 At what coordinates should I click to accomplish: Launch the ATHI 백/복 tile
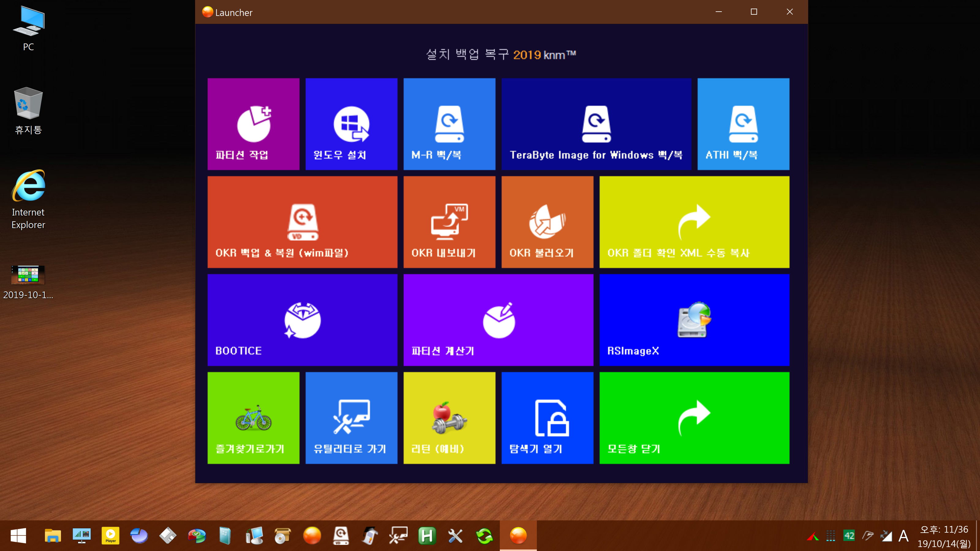point(743,124)
